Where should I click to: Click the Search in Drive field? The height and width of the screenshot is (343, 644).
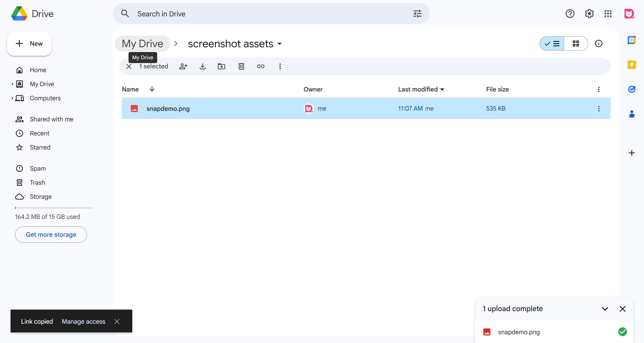click(x=271, y=14)
